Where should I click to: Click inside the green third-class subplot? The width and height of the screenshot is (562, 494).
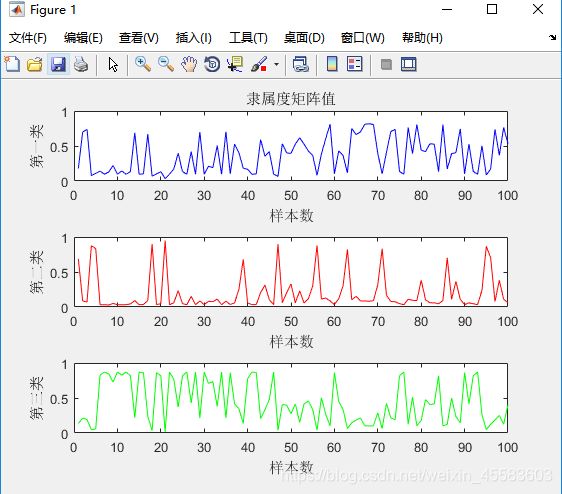[x=291, y=398]
